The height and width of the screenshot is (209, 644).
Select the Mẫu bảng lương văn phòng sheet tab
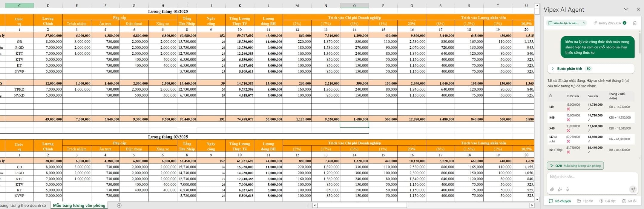point(79,205)
